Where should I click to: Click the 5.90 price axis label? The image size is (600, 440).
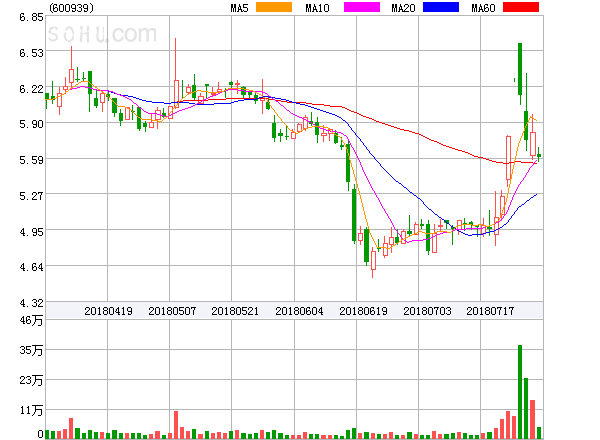(31, 124)
